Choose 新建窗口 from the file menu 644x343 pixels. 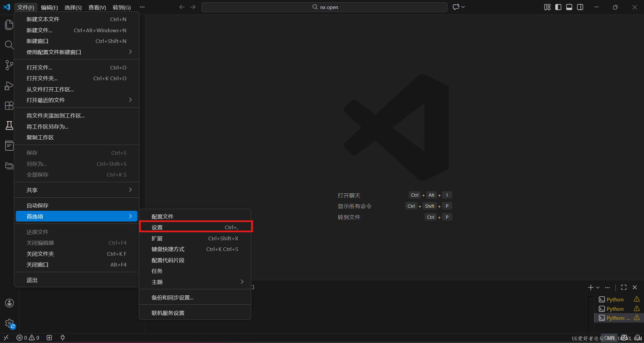pos(77,41)
